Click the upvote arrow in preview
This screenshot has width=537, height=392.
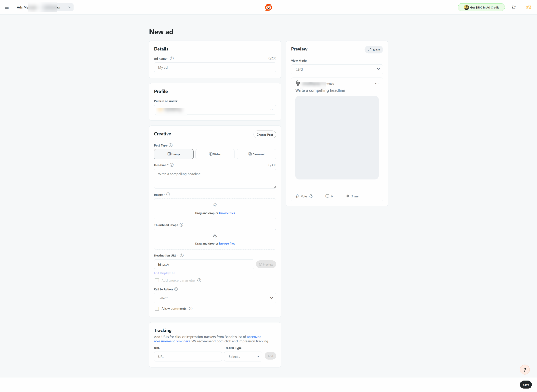[x=297, y=196]
